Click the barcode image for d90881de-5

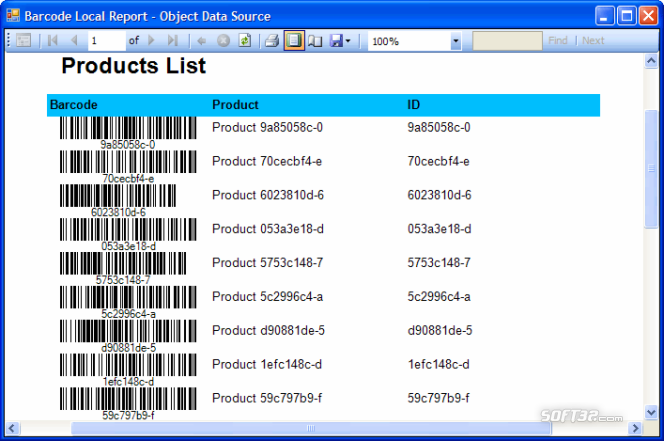(128, 331)
